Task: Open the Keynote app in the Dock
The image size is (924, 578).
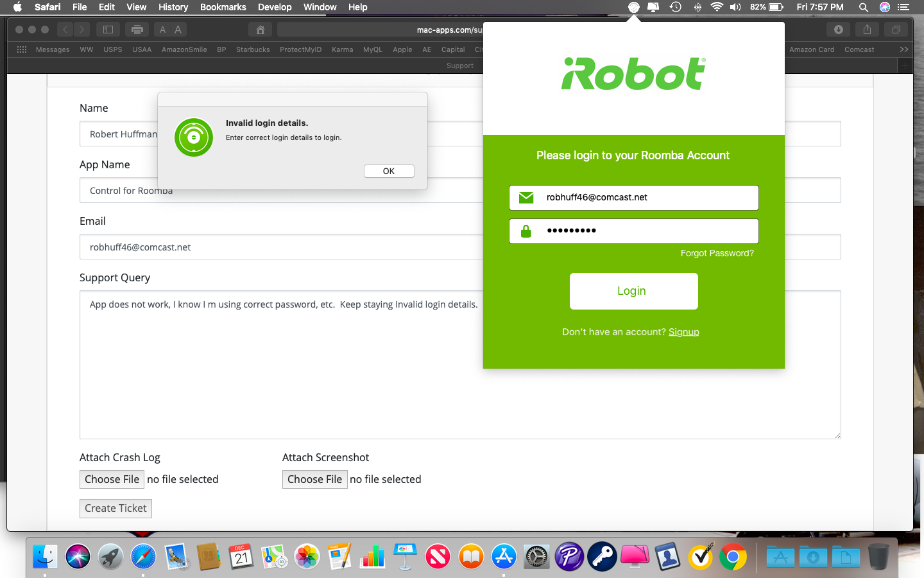Action: (406, 557)
